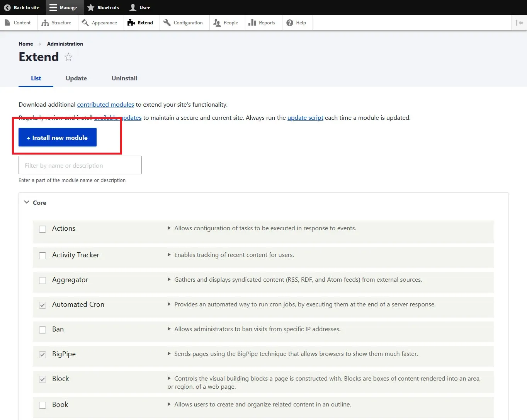Add Extend page to shortcuts via star
527x420 pixels.
tap(68, 57)
